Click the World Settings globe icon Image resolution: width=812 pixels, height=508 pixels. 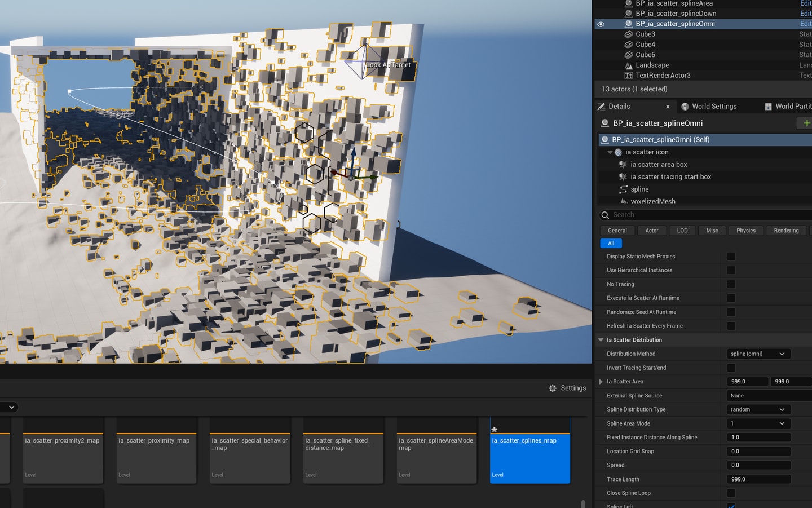pos(685,107)
